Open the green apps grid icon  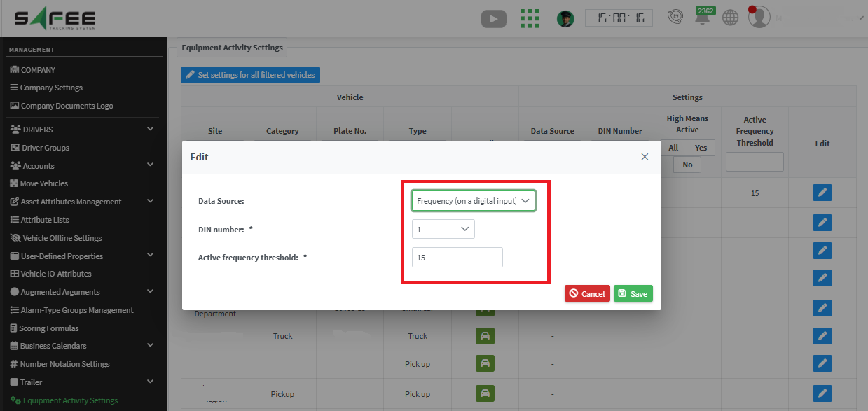[x=530, y=19]
